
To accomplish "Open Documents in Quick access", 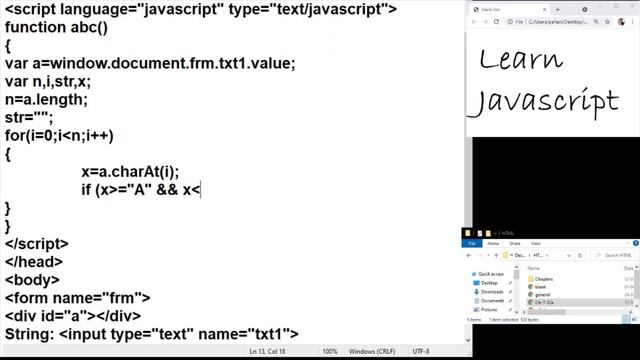I will coord(489,301).
